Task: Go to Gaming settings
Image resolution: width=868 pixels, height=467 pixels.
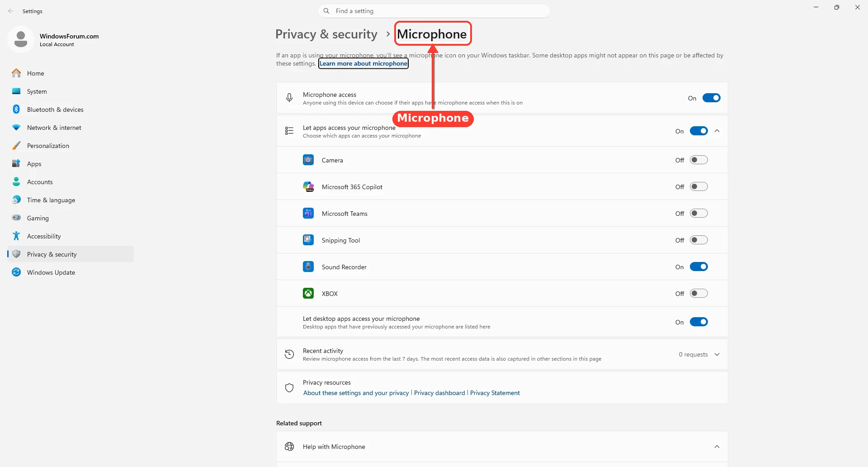Action: pos(71,218)
